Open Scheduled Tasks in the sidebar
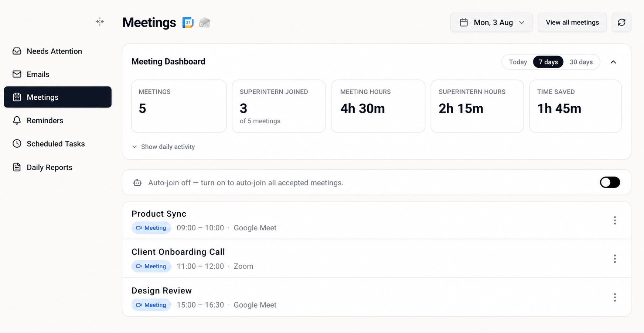Screen dimensions: 644x333 pos(58,144)
